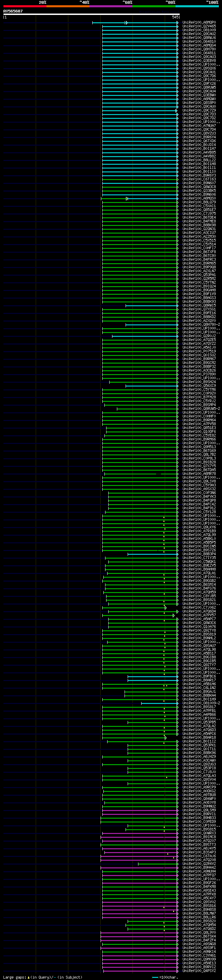Click the short arrowhead ending C7J062 bar

click(166, 608)
